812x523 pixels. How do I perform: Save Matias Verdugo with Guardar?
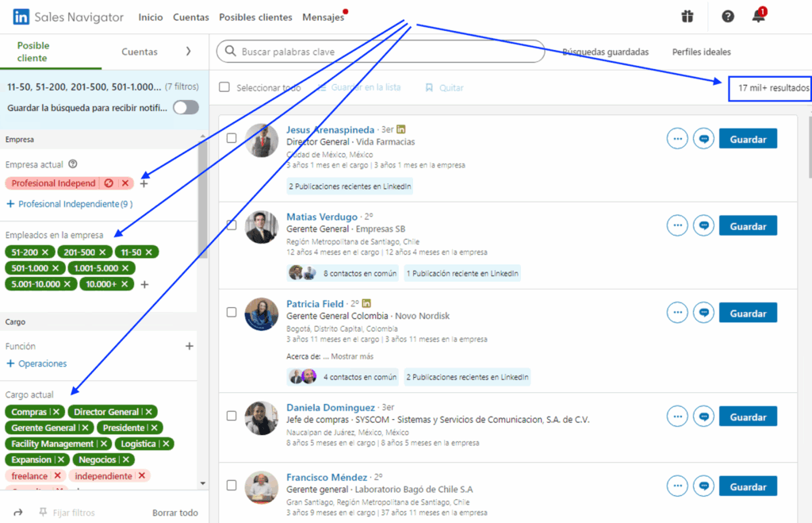click(748, 226)
